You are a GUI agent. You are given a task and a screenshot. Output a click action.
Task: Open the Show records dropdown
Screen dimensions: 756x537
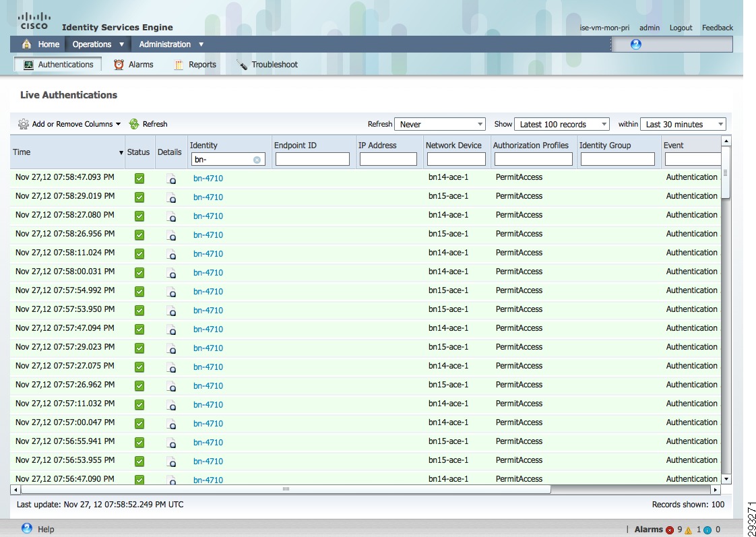tap(562, 125)
